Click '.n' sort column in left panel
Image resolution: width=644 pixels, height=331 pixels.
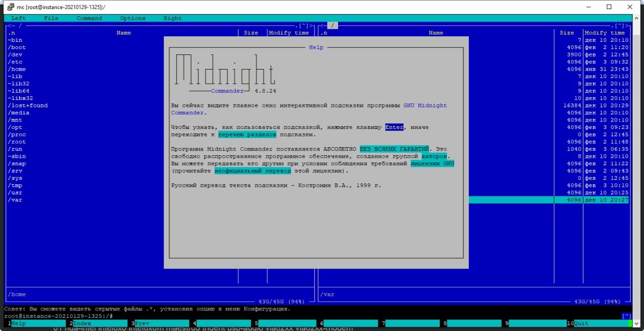point(12,33)
